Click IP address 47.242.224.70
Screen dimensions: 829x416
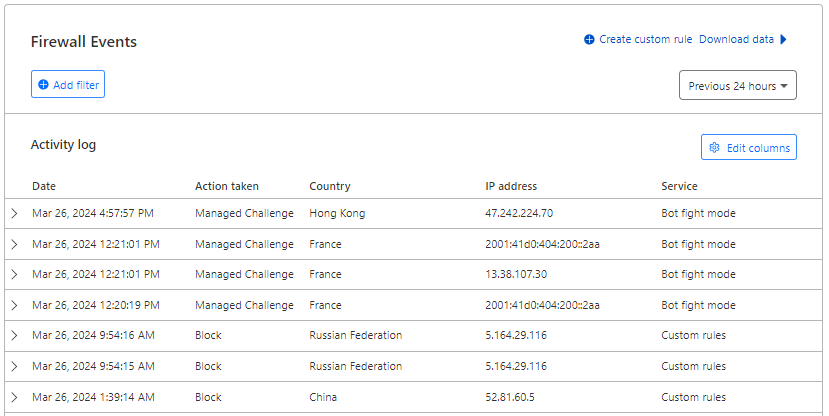click(x=519, y=213)
